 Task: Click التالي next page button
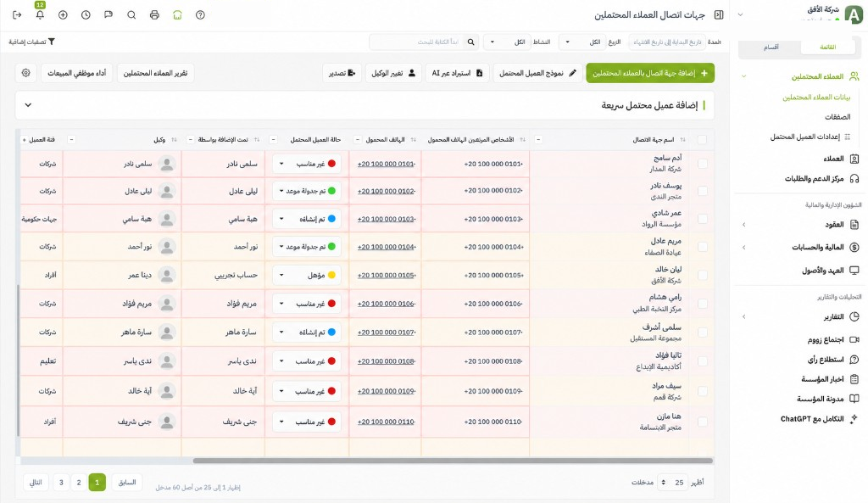tap(36, 483)
